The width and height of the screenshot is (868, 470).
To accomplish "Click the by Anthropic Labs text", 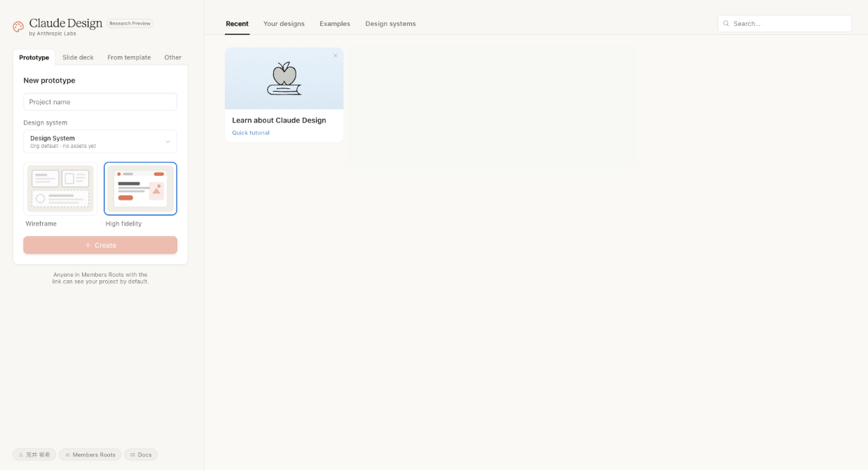I will [53, 34].
